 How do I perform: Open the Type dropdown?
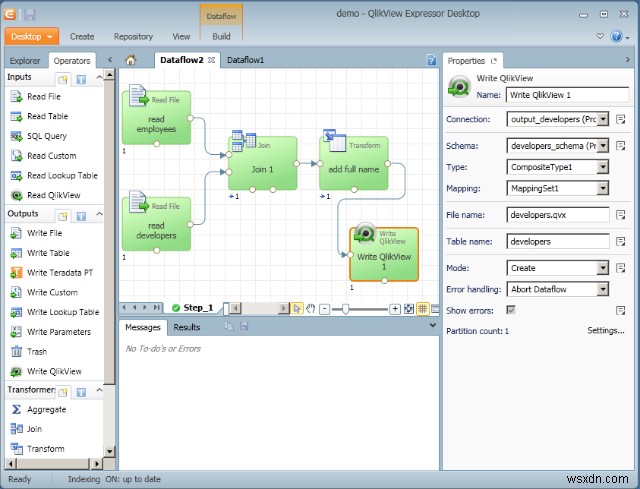click(x=602, y=167)
